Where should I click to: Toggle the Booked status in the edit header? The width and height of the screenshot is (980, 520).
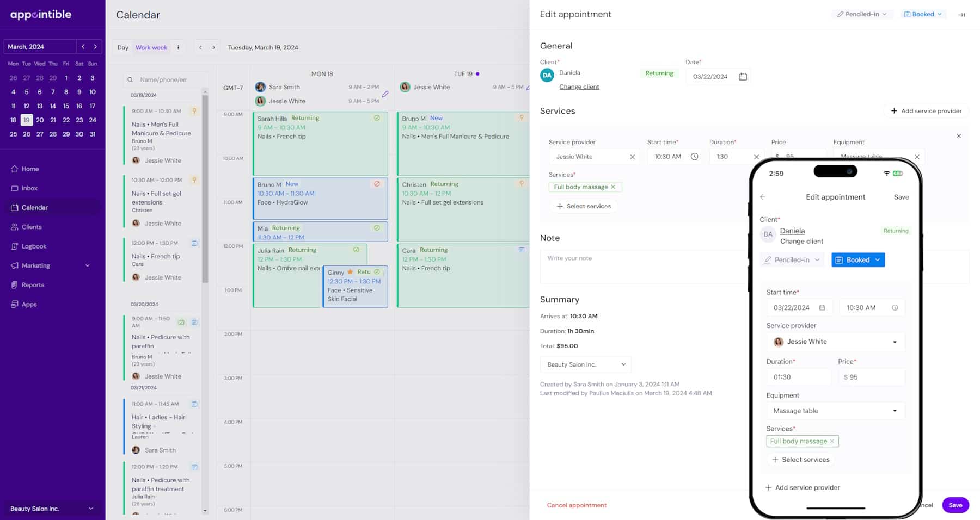click(x=922, y=14)
